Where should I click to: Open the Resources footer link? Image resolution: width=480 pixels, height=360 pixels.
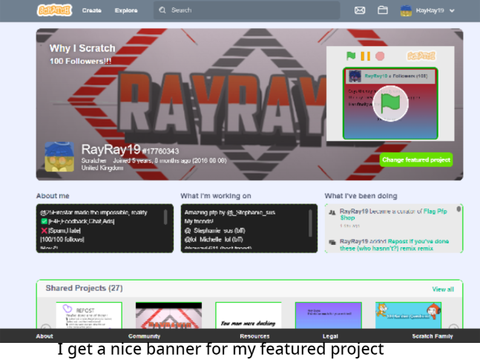pyautogui.click(x=254, y=336)
